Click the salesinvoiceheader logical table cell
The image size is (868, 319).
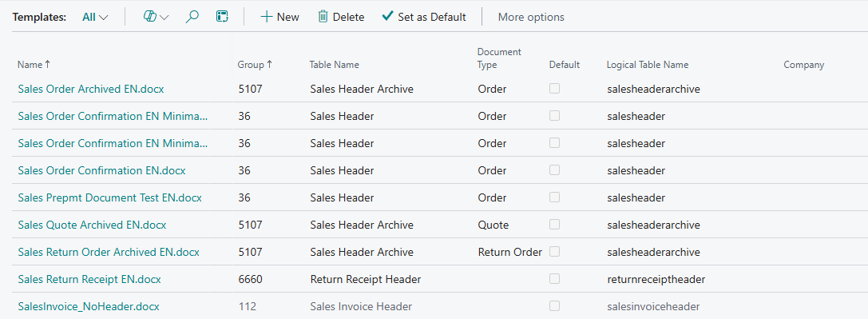pos(653,306)
